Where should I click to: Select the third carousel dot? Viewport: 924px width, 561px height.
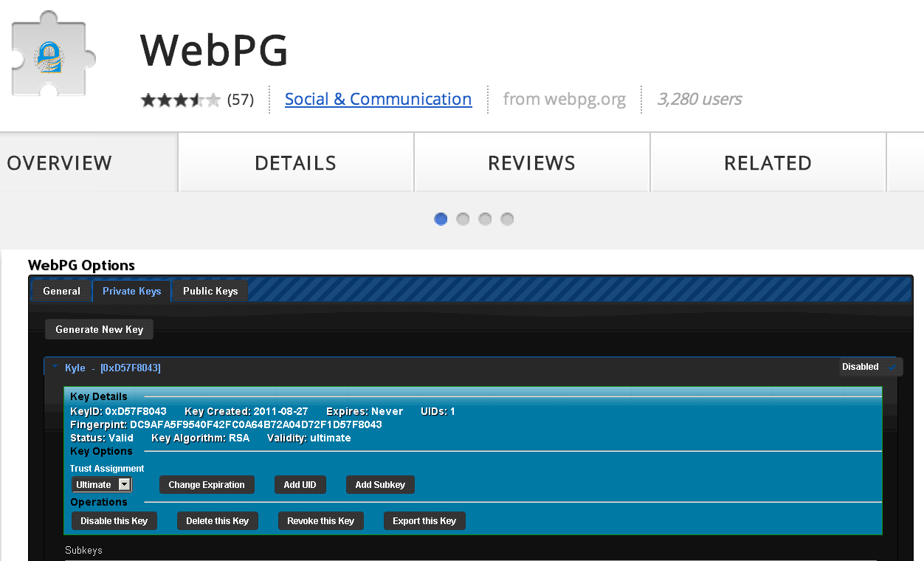coord(485,219)
